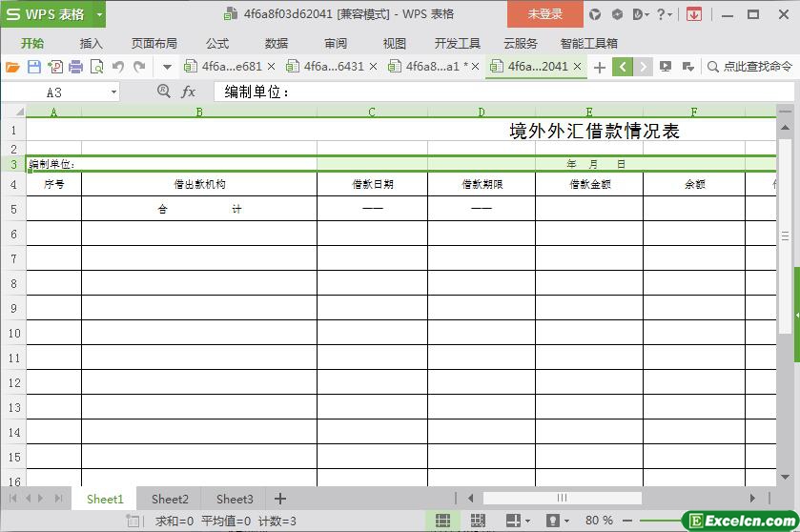Export to PDF icon in toolbar
Image resolution: width=800 pixels, height=532 pixels.
55,67
